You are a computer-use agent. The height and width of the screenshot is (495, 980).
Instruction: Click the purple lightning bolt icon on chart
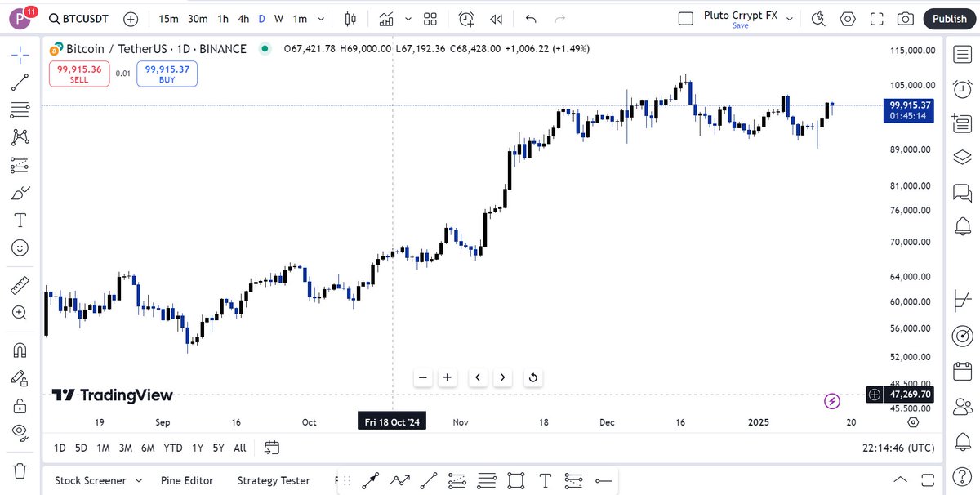[831, 401]
